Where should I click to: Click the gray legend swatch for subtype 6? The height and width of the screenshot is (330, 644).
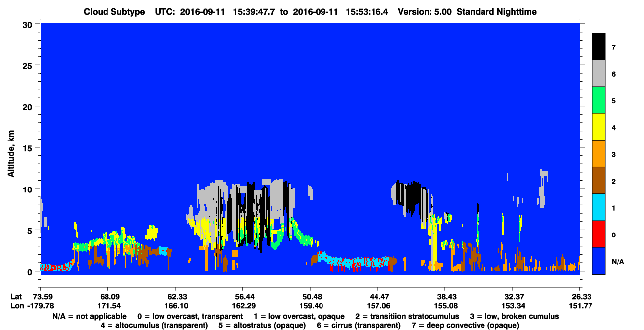tap(599, 73)
